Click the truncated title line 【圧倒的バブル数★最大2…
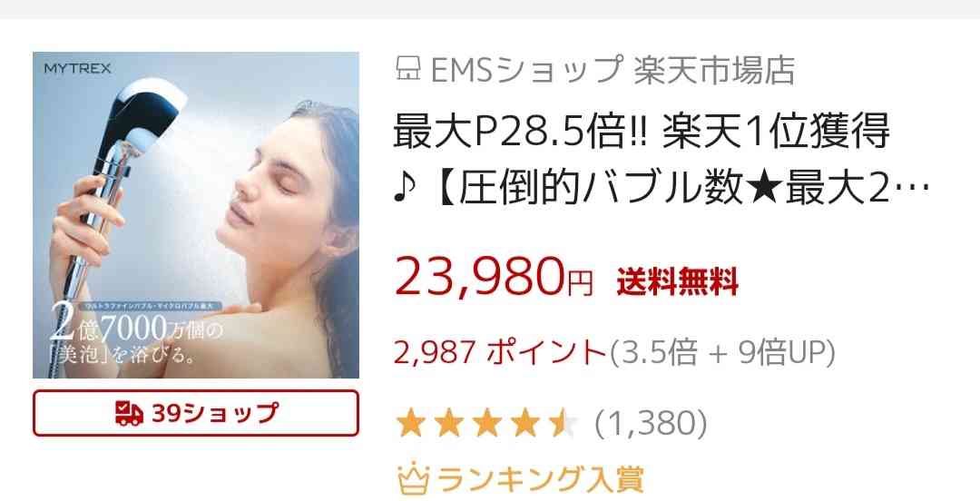Viewport: 980px width, 501px height. click(x=661, y=189)
